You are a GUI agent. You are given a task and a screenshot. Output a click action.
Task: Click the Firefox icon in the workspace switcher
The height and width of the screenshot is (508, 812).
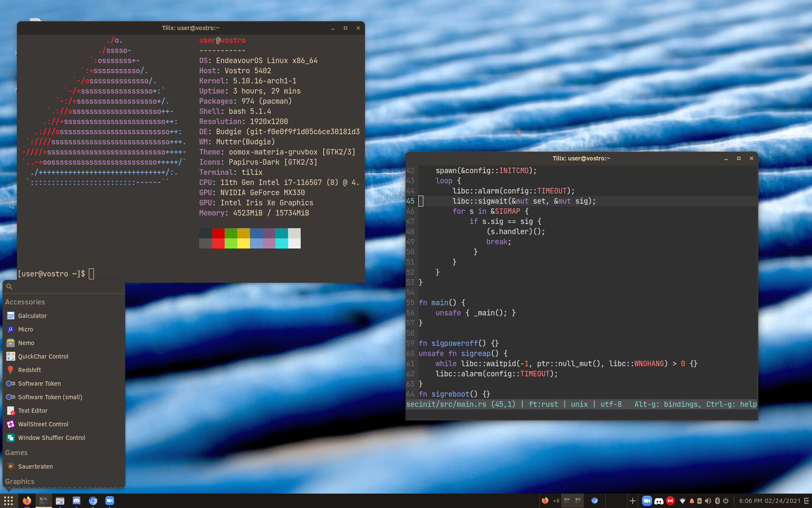click(545, 501)
